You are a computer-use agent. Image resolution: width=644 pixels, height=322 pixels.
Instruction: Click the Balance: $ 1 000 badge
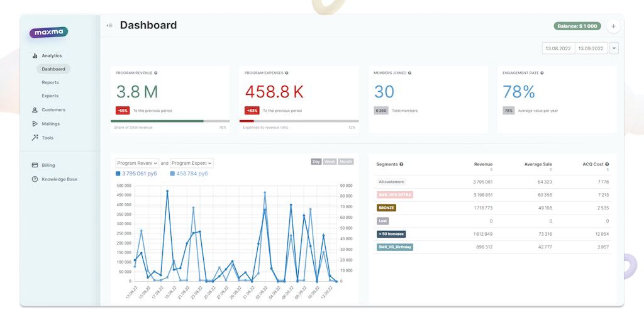[x=577, y=26]
